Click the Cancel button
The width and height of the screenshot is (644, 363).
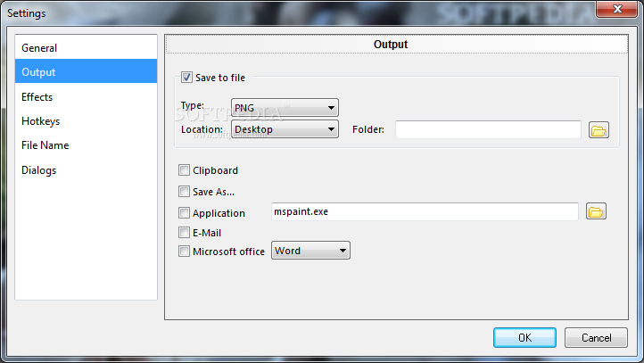[596, 337]
